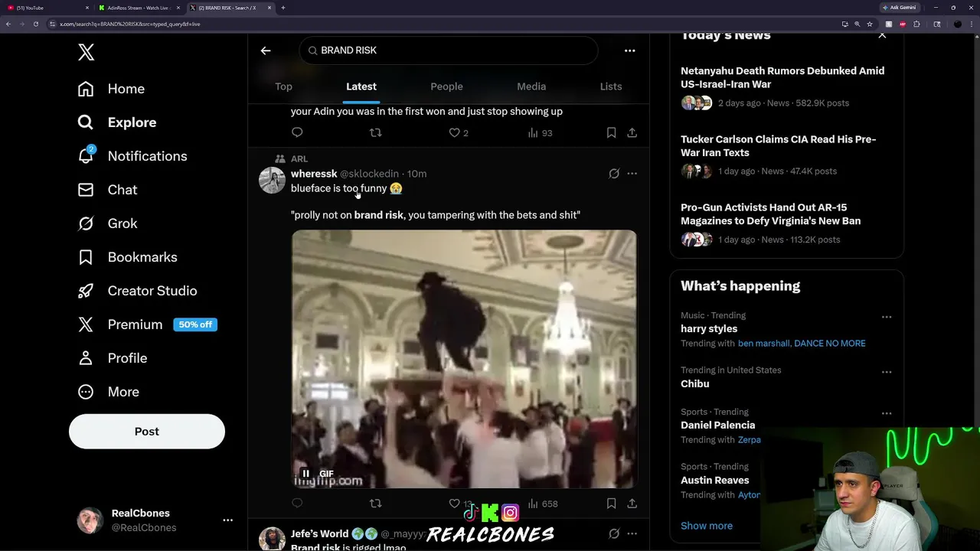This screenshot has width=980, height=551.
Task: Bookmark wheressk's post
Action: (x=611, y=504)
